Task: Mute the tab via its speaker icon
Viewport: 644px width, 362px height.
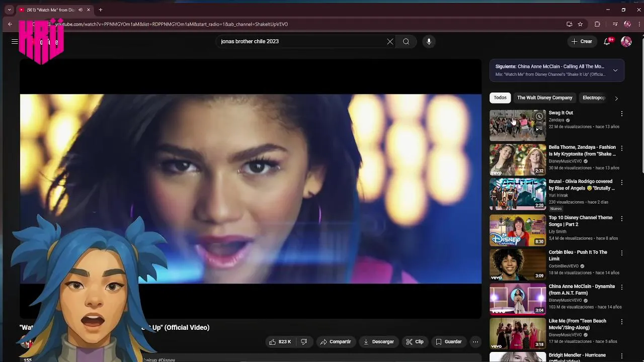Action: pos(80,10)
